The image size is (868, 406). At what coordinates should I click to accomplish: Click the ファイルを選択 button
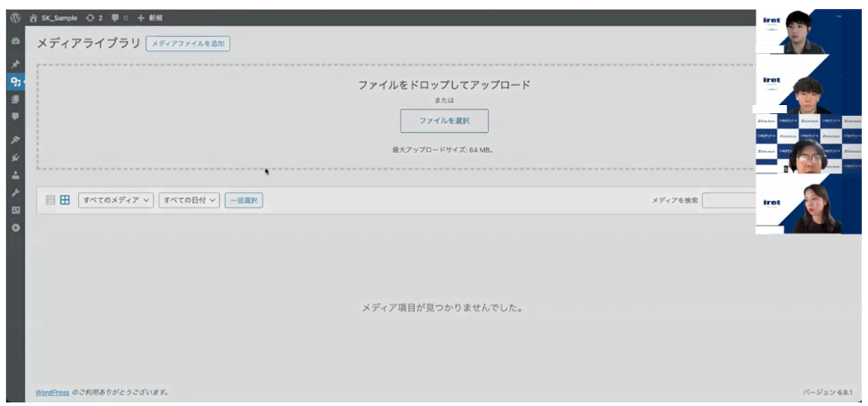coord(444,120)
